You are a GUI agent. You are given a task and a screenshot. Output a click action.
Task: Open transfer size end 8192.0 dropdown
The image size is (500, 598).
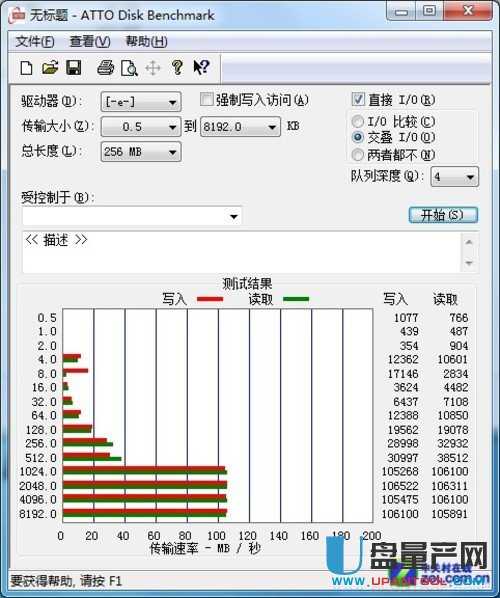pyautogui.click(x=240, y=127)
